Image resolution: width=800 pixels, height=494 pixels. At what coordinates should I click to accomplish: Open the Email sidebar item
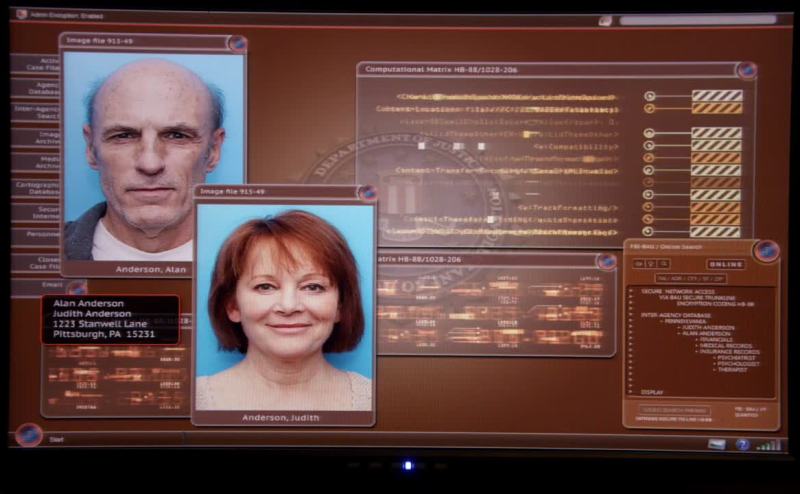click(36, 286)
